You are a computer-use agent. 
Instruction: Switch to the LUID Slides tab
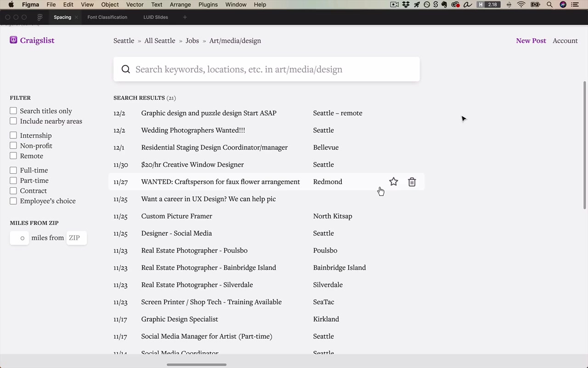156,17
